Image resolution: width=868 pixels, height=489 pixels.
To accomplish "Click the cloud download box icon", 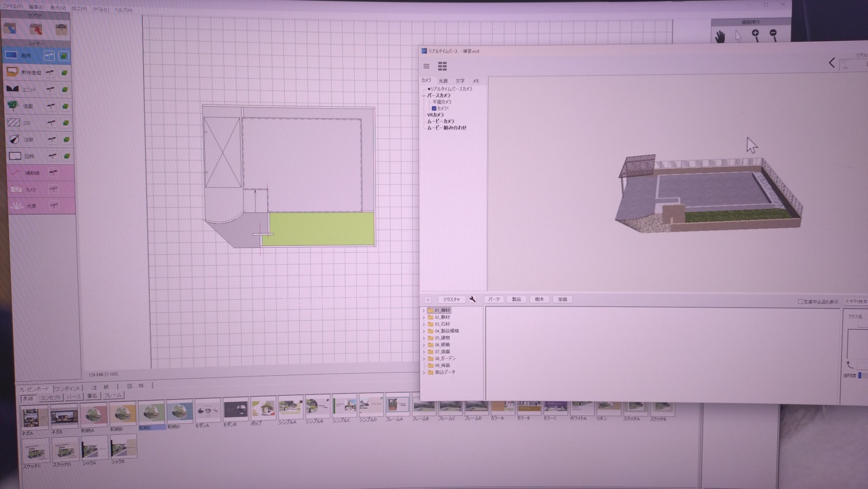I will pyautogui.click(x=11, y=29).
